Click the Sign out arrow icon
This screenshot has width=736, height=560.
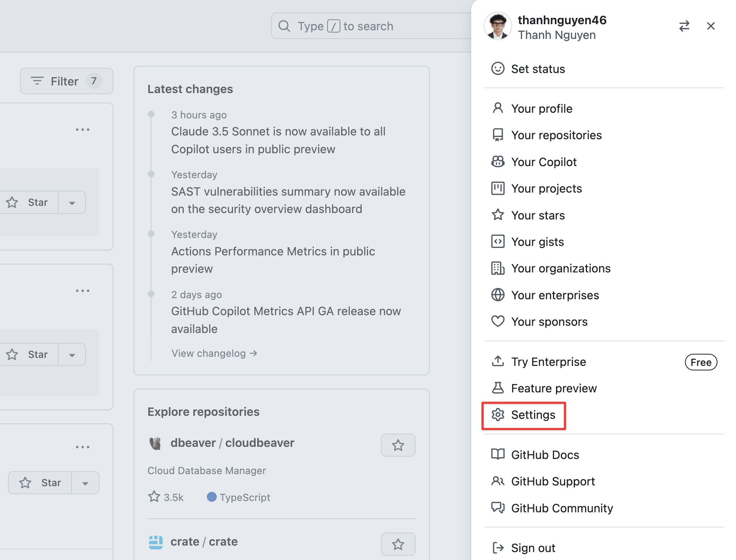[498, 548]
